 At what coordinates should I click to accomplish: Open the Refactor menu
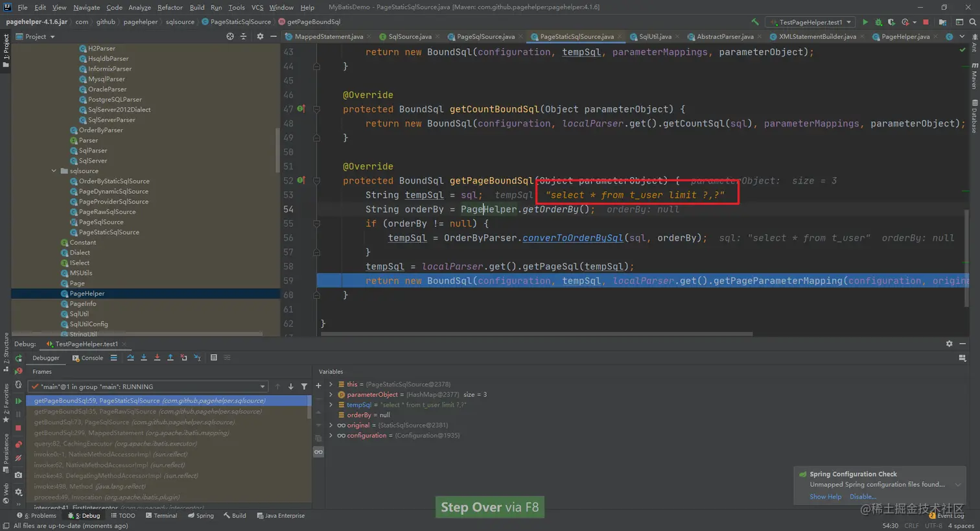point(170,7)
